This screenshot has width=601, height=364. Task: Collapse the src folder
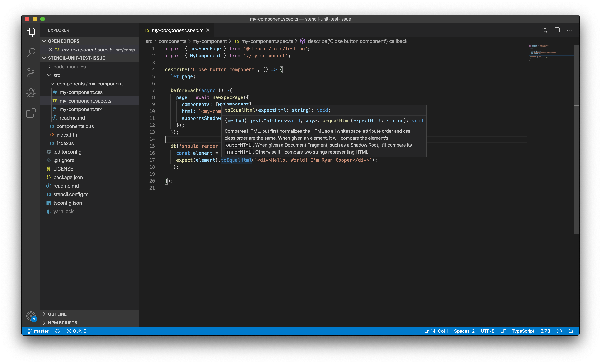click(57, 75)
